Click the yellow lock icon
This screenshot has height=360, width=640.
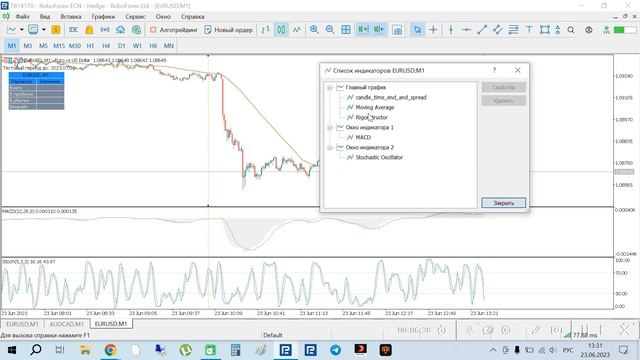[89, 30]
